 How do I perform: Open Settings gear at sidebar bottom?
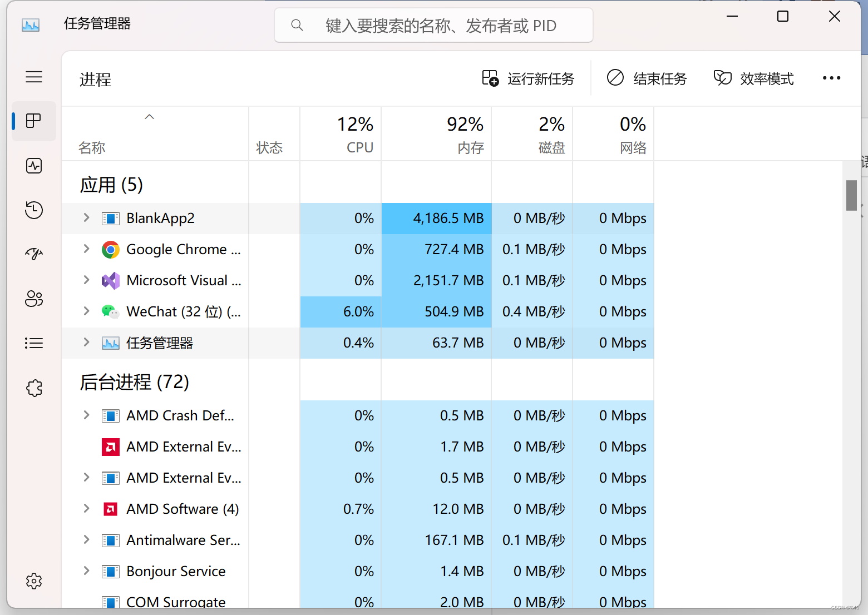(34, 581)
